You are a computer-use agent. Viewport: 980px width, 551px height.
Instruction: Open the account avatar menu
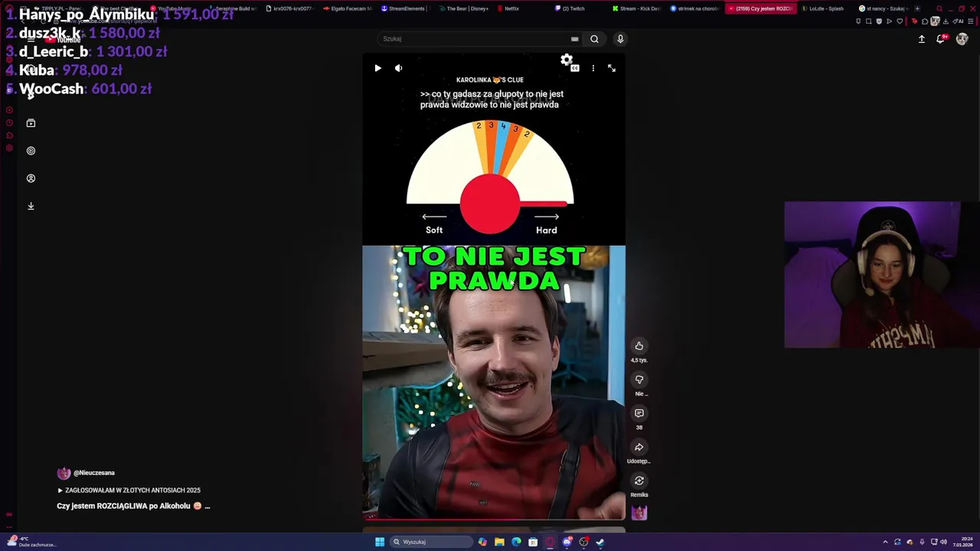tap(962, 39)
